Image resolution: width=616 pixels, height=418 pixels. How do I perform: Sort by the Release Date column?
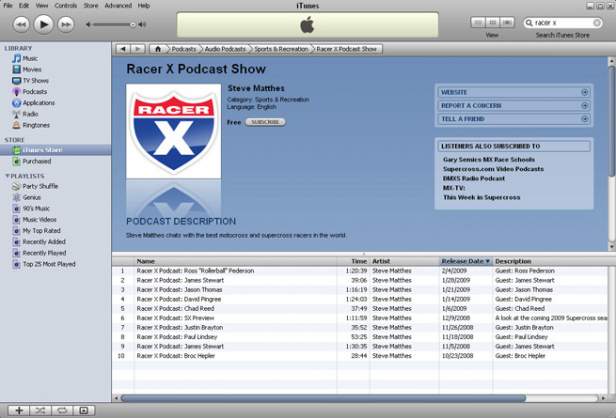(x=466, y=261)
